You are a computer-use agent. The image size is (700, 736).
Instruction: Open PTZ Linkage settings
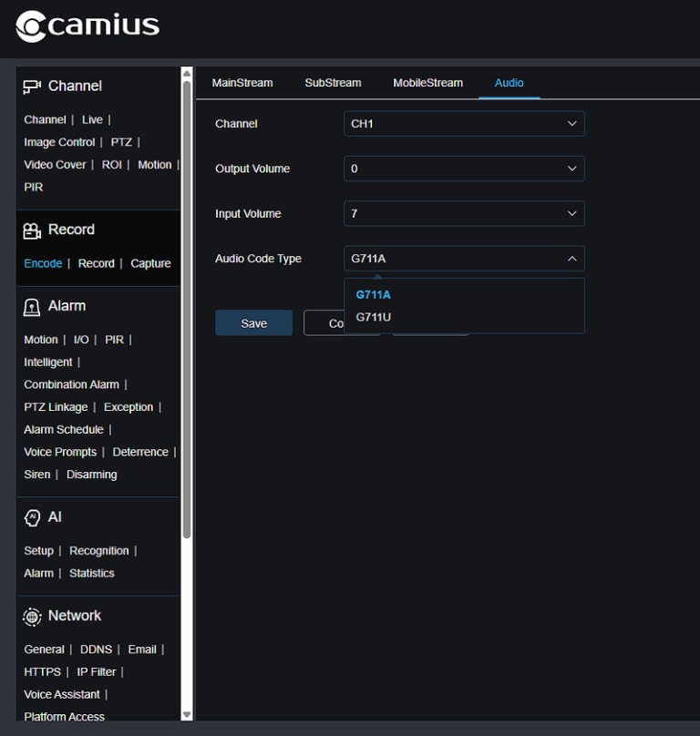pos(56,407)
